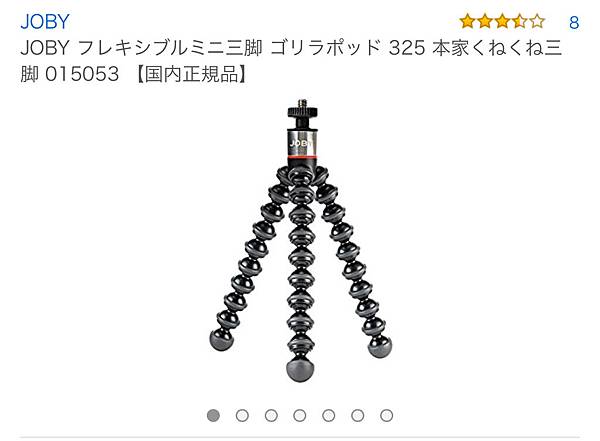Switch to the fifth image dot
The image size is (600, 441).
[x=329, y=415]
